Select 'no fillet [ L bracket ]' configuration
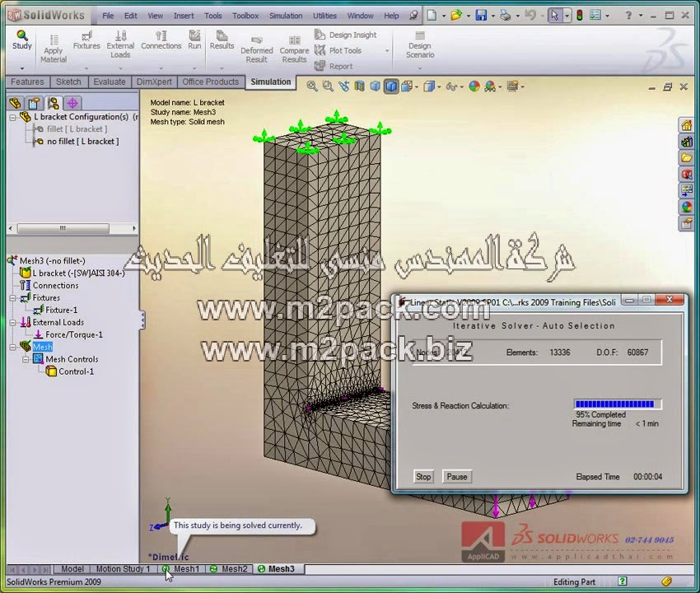Image resolution: width=700 pixels, height=593 pixels. tap(82, 141)
